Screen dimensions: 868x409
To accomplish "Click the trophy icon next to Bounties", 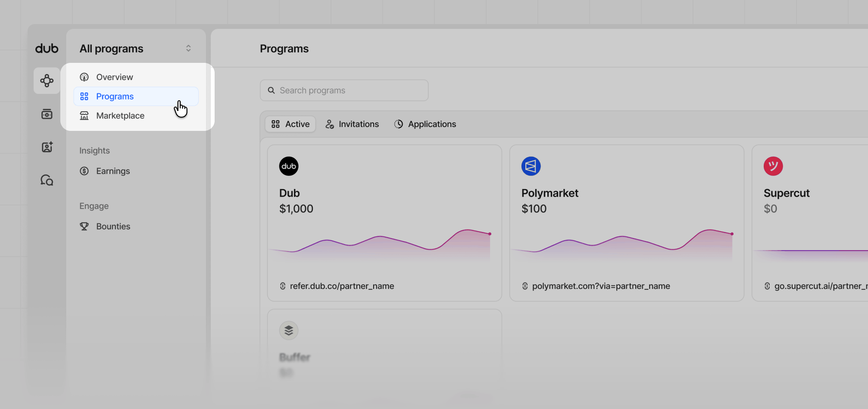I will pos(84,226).
